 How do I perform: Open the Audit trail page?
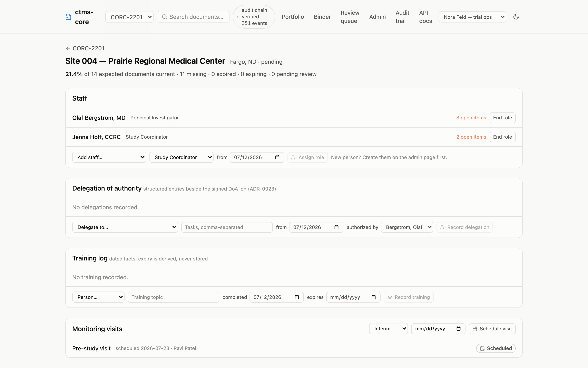[x=402, y=17]
